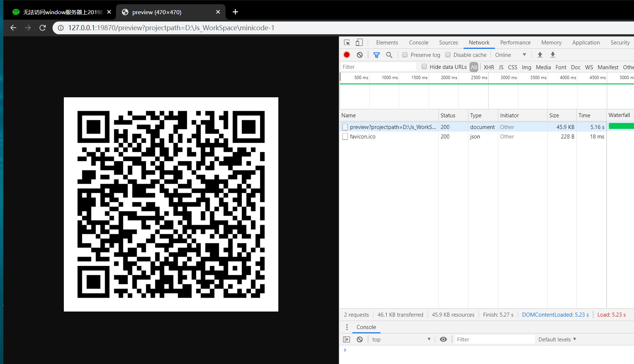Switch to the Console panel tab
634x364 pixels.
tap(419, 43)
